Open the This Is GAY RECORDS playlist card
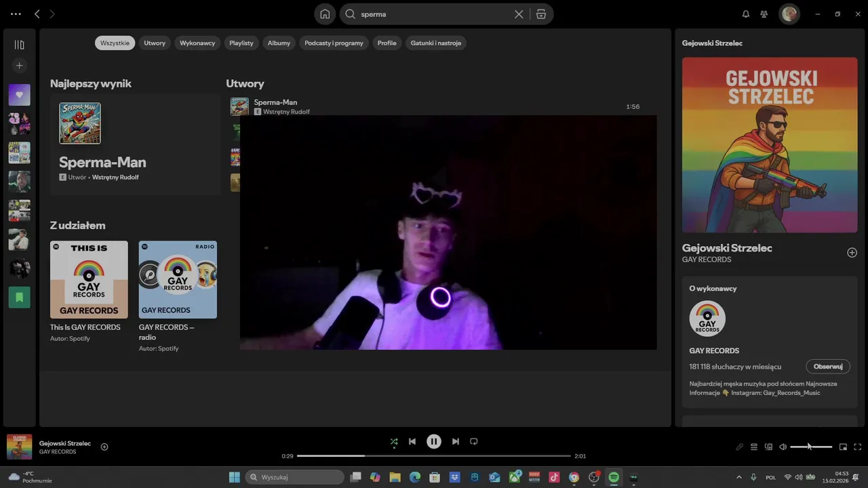This screenshot has width=868, height=488. point(89,291)
